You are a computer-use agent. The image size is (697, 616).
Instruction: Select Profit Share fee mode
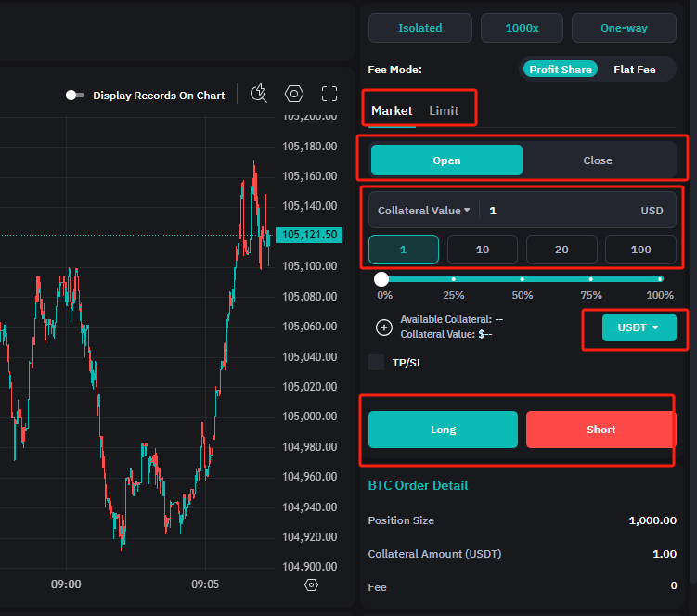(561, 70)
